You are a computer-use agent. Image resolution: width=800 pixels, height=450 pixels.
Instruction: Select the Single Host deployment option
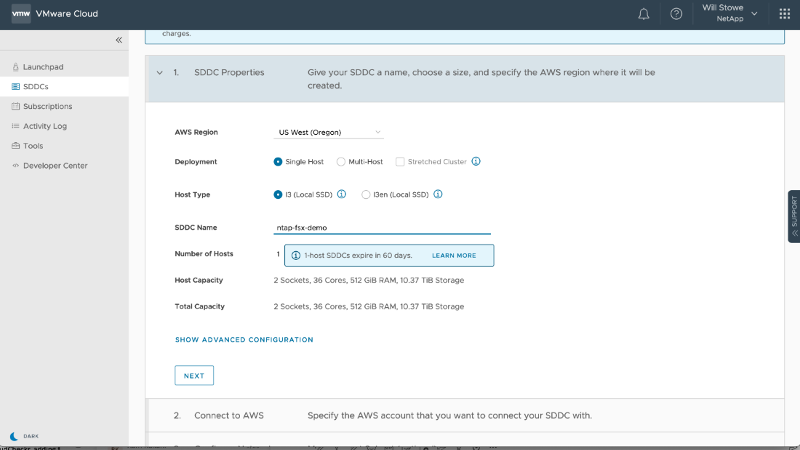[278, 161]
